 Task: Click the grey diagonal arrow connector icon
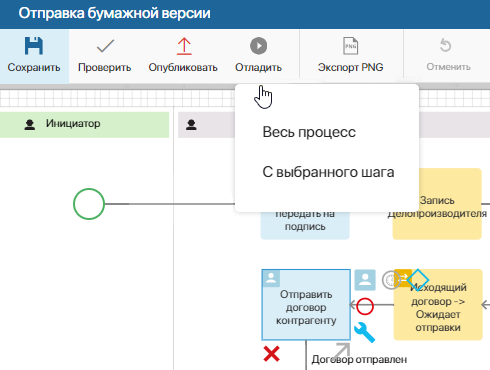[342, 351]
